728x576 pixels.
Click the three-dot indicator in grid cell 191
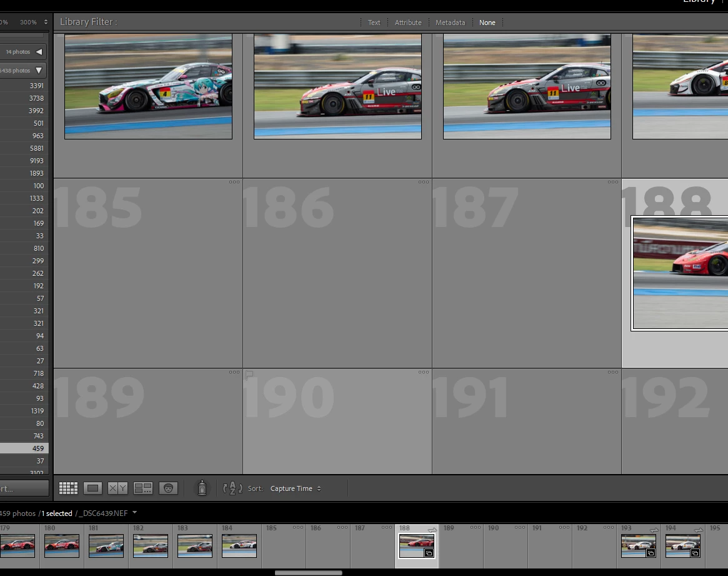pyautogui.click(x=613, y=372)
